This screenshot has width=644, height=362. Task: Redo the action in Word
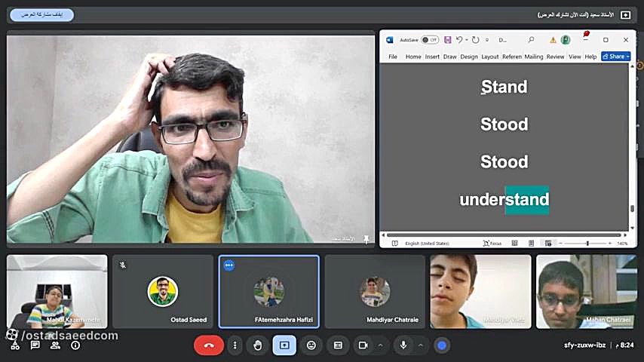[x=475, y=40]
